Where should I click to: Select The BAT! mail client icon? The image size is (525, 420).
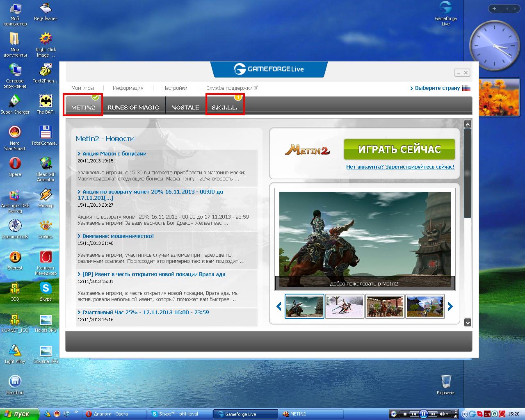point(46,105)
